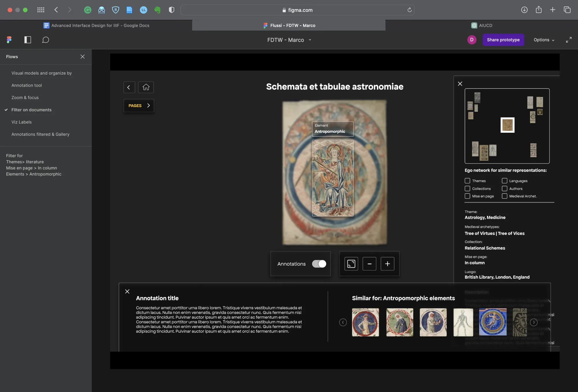Click the British Library, London, England text

point(497,277)
